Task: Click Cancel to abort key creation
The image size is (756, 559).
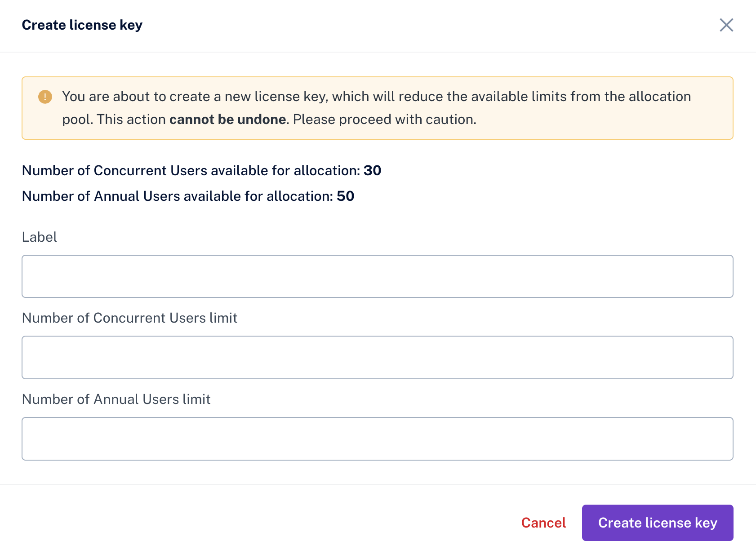Action: click(x=543, y=523)
